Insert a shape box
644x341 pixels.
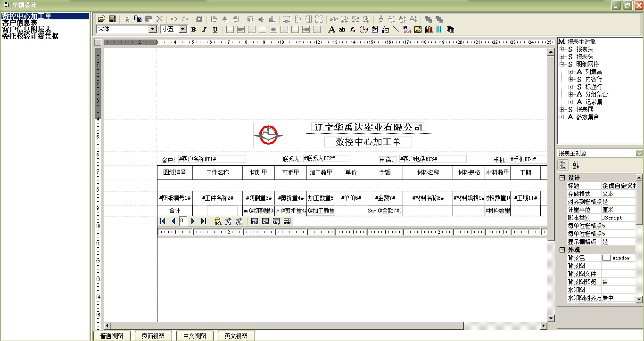click(x=385, y=29)
